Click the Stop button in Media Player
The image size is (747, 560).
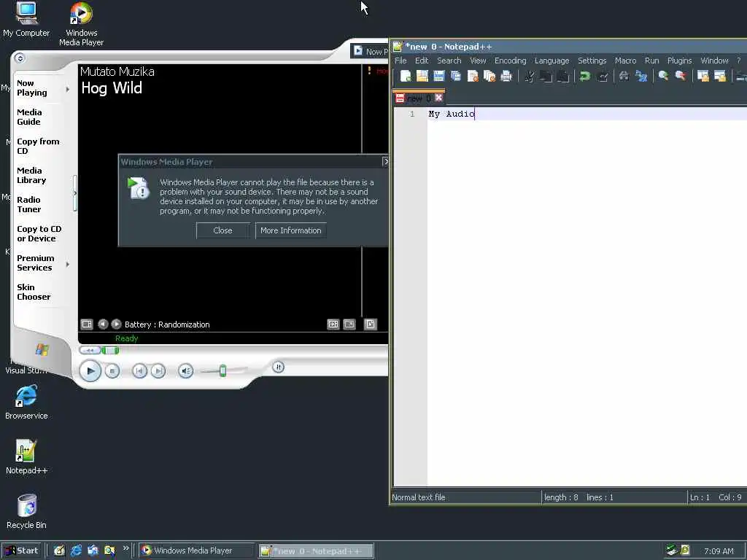coord(112,371)
